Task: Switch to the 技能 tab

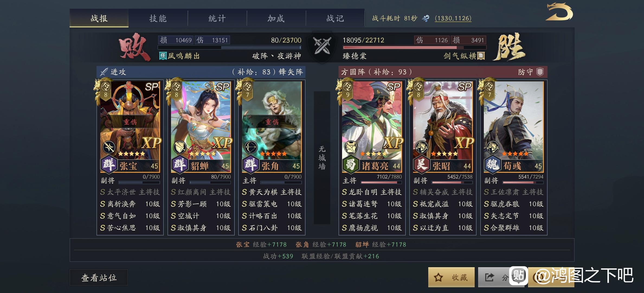Action: [158, 18]
